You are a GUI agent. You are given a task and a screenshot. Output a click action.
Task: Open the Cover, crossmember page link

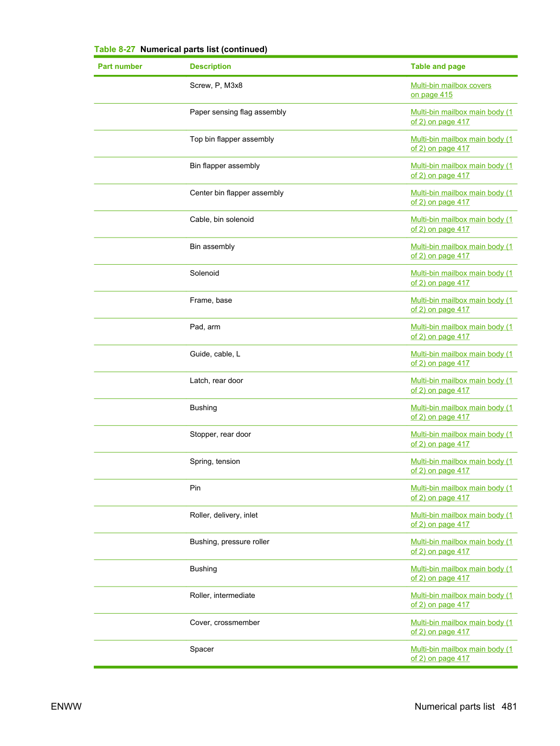click(461, 627)
